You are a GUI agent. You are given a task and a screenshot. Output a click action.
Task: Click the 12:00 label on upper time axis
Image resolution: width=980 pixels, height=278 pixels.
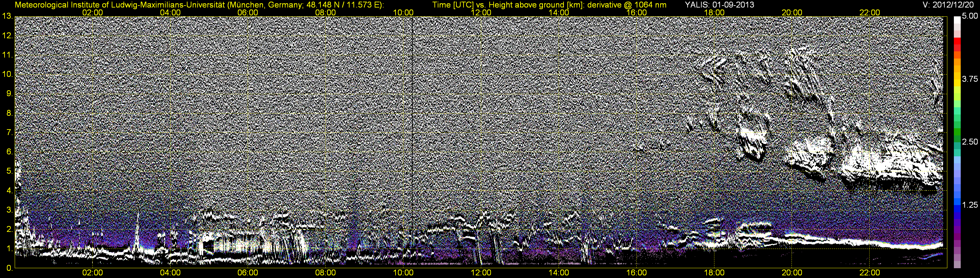(x=481, y=12)
